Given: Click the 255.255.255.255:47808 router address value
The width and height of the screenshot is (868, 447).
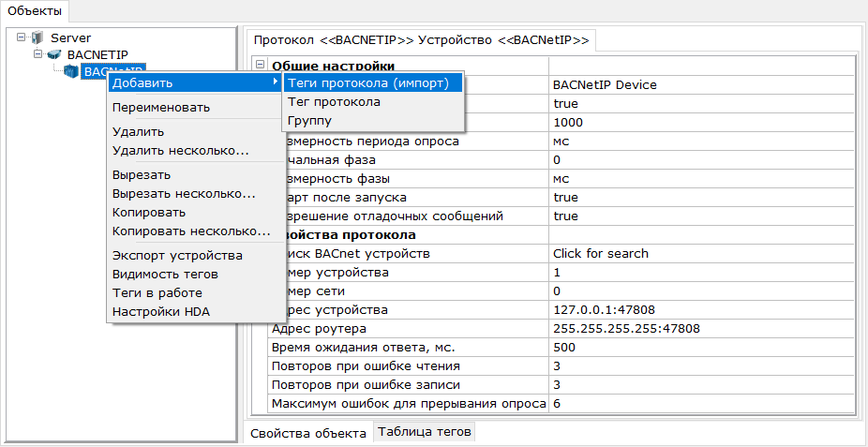Looking at the screenshot, I should pyautogui.click(x=627, y=329).
